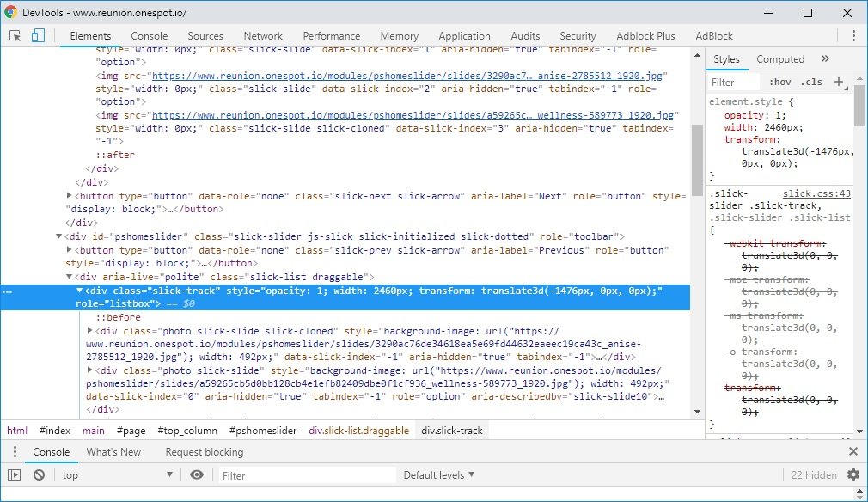Screen dimensions: 868x502
Task: Select the ::before pseudo-element row
Action: point(118,317)
